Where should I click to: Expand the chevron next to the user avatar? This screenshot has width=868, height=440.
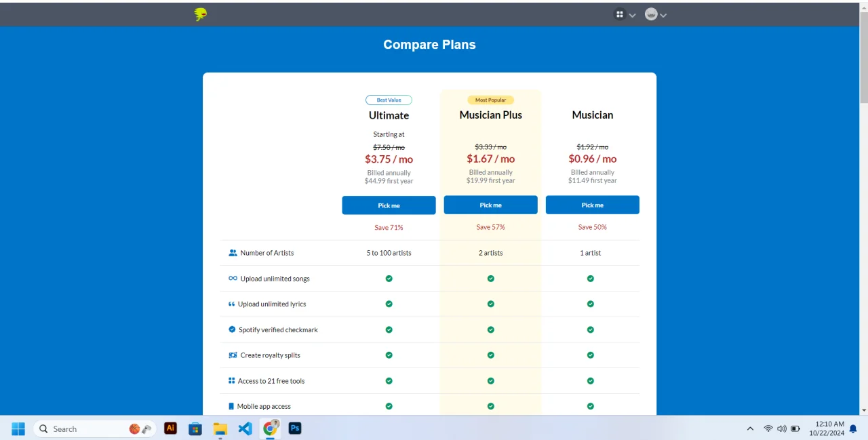coord(663,16)
